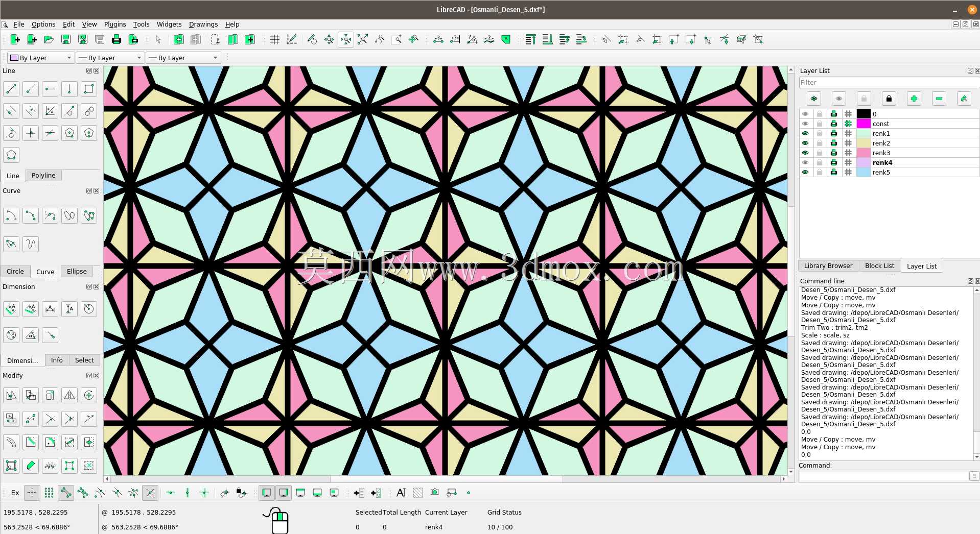Viewport: 980px width, 534px height.
Task: Select the insert image camera tool
Action: pos(434,493)
